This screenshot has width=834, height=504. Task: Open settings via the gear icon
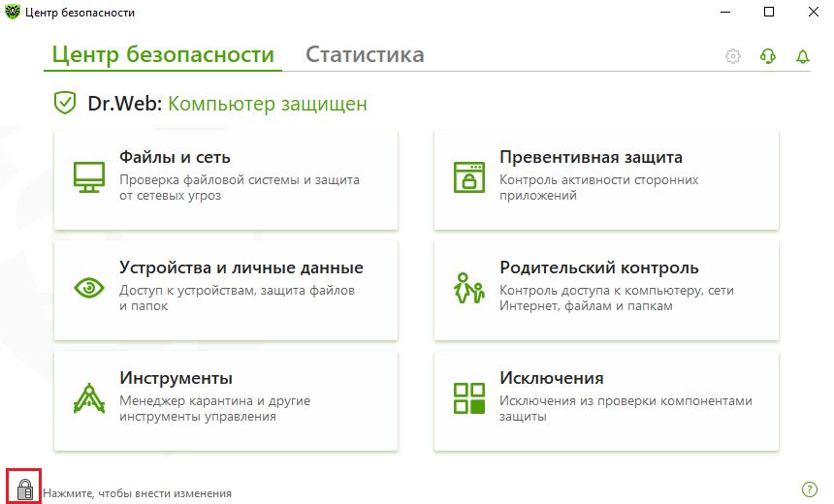[x=733, y=56]
